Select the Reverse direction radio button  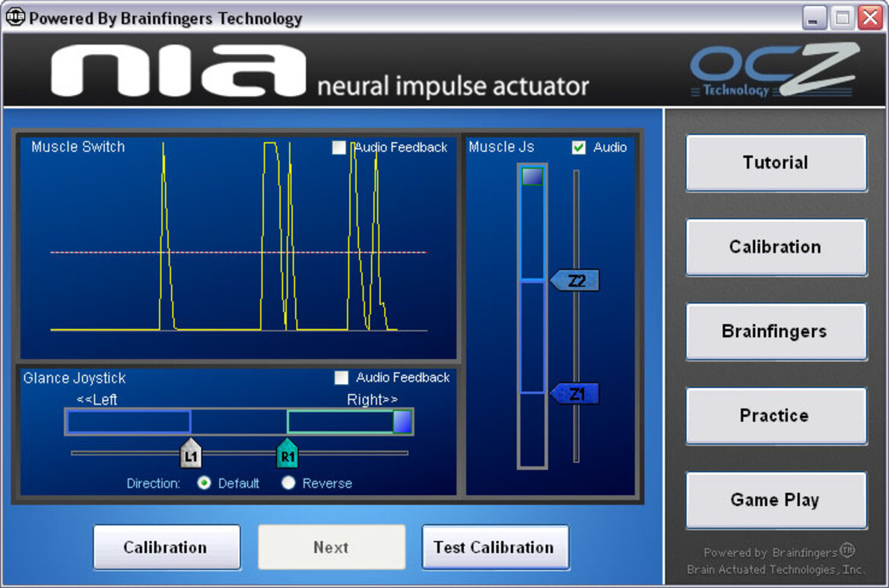coord(288,483)
